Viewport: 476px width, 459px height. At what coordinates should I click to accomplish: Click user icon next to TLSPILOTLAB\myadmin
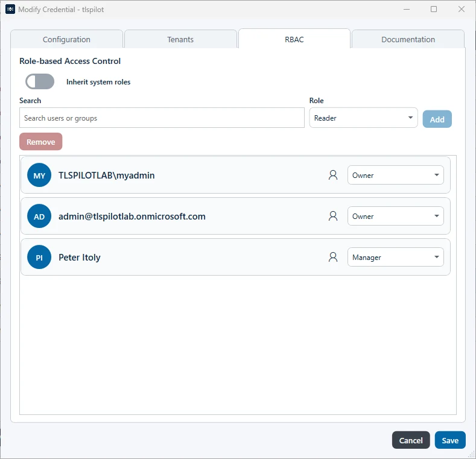pyautogui.click(x=333, y=175)
